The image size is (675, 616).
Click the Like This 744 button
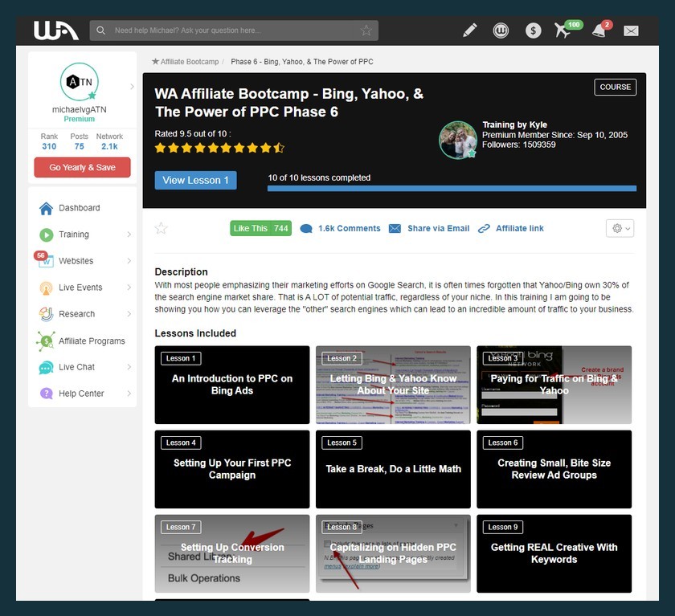[260, 228]
